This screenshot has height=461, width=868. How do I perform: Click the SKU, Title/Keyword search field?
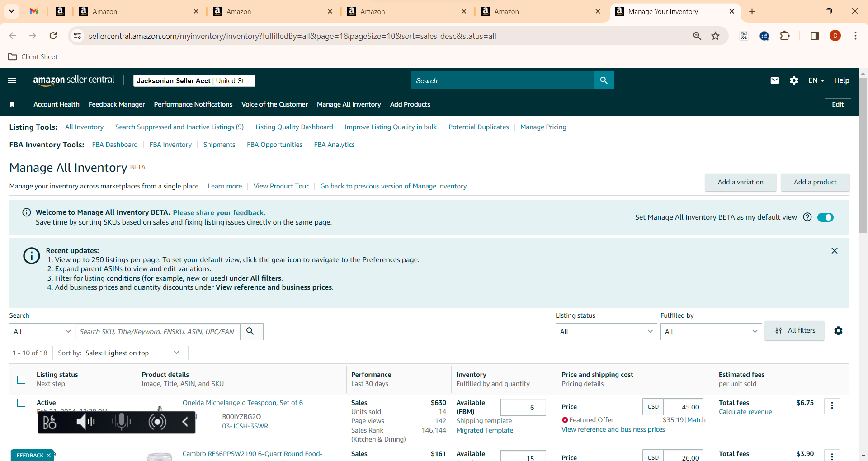pos(158,331)
